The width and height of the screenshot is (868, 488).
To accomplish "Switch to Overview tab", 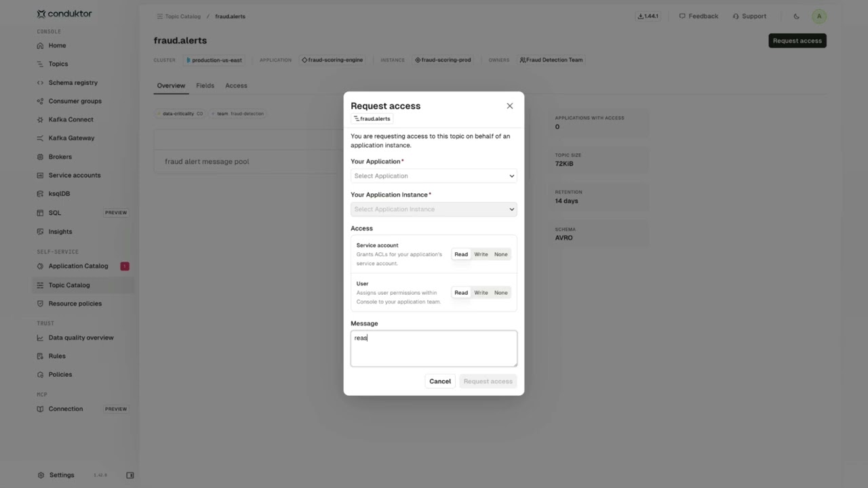I will pyautogui.click(x=171, y=85).
